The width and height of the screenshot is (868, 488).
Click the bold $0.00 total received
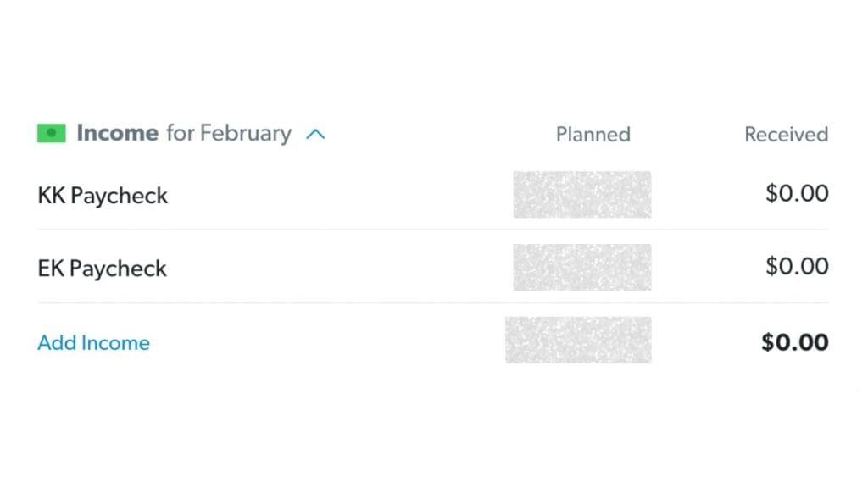(x=794, y=341)
